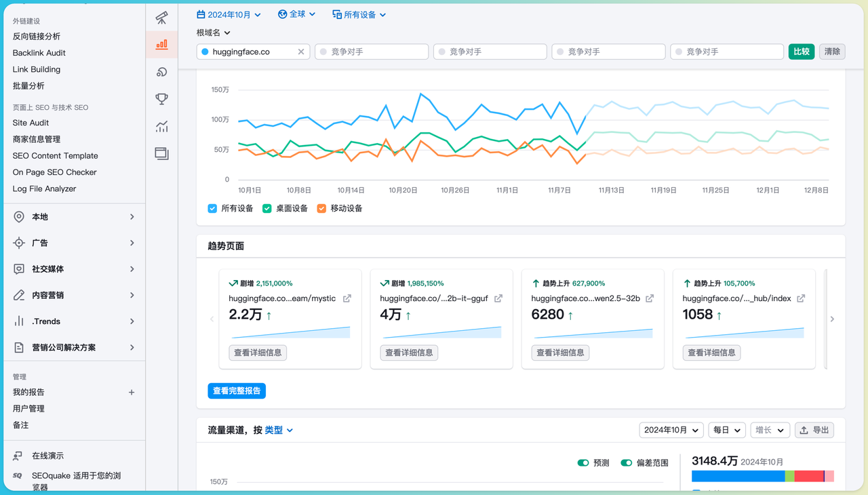Click the 营销公司解决方案 document icon
This screenshot has height=495, width=868.
[19, 347]
